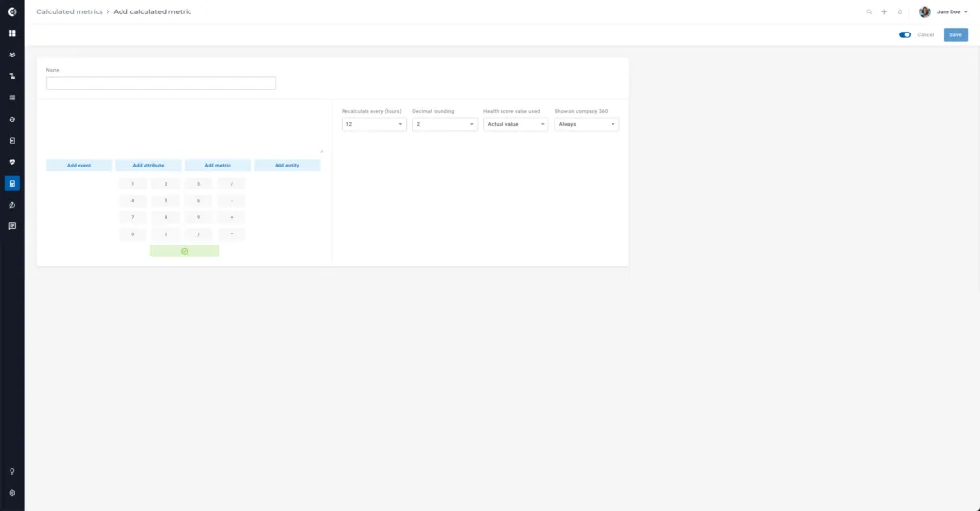Click the plus icon in header
The height and width of the screenshot is (511, 980).
click(x=884, y=11)
